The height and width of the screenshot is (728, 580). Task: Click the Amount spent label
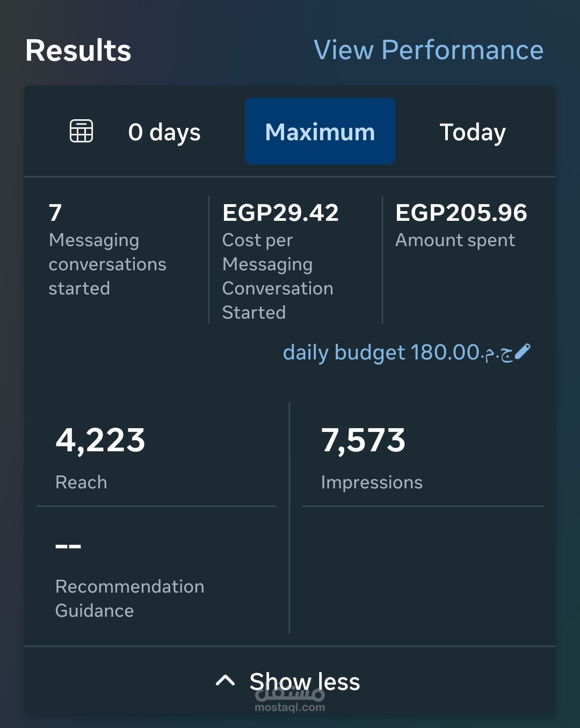click(x=455, y=240)
